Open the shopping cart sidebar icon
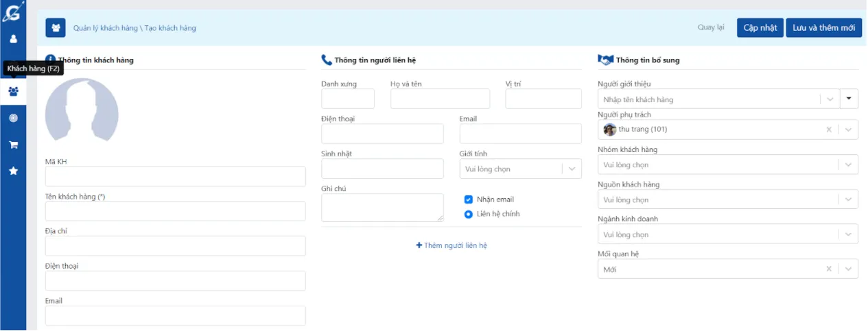 tap(13, 145)
